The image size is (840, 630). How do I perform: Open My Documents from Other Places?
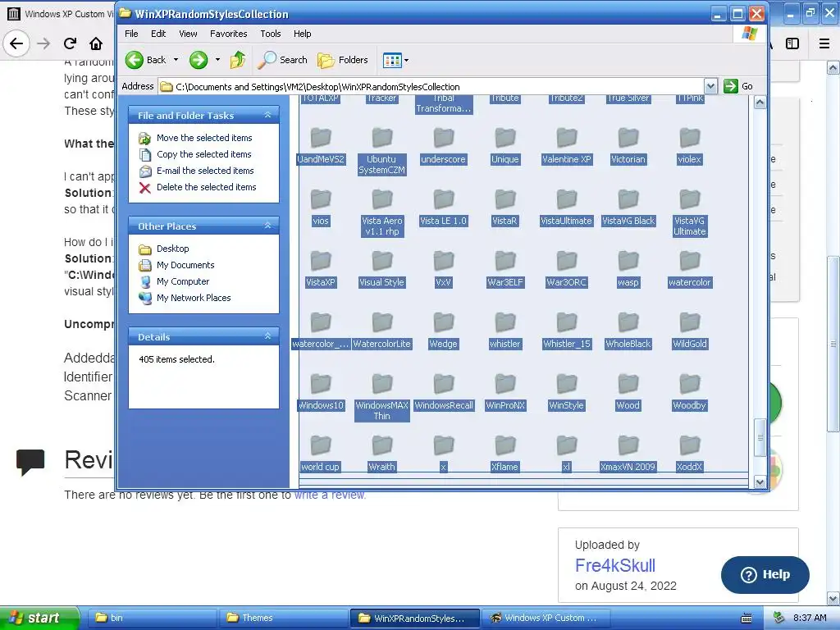pos(185,265)
